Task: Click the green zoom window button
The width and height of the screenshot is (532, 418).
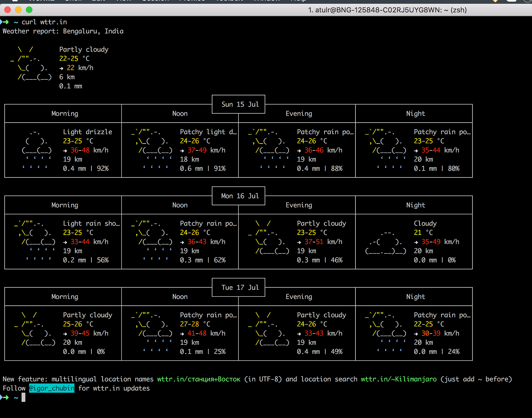Action: (29, 10)
